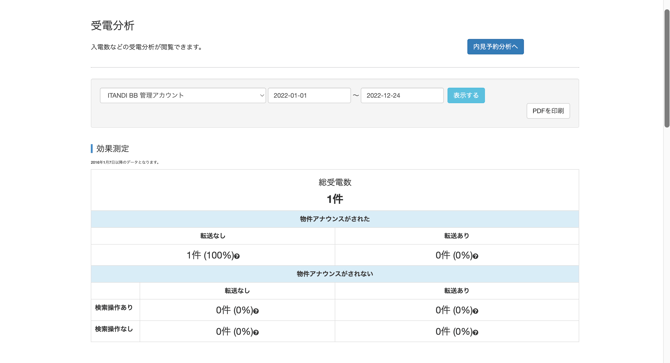Open help icon for 検索操作あり 転送あり value
This screenshot has height=363, width=670.
(475, 311)
